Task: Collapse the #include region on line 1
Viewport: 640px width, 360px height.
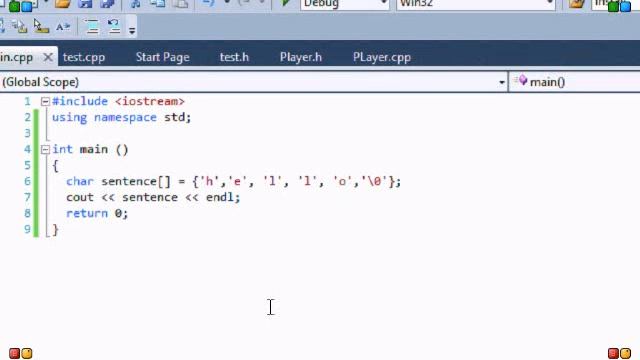Action: click(x=45, y=101)
